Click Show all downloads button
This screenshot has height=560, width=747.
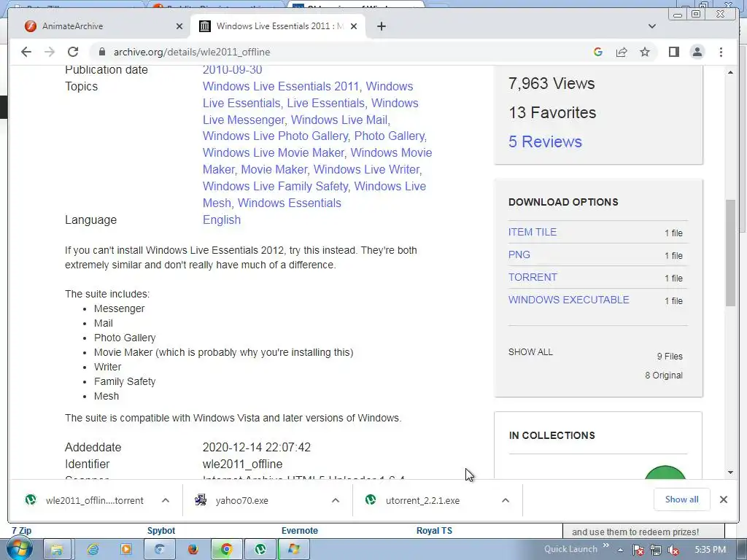point(682,499)
